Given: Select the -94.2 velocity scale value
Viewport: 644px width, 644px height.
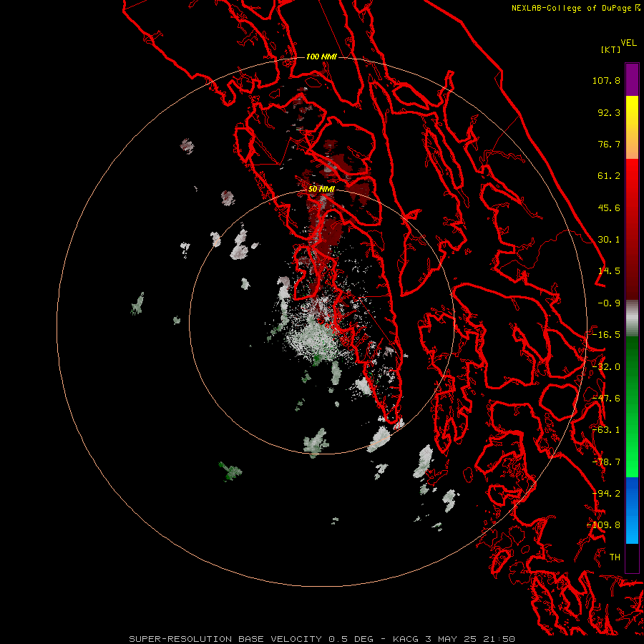Looking at the screenshot, I should (606, 494).
